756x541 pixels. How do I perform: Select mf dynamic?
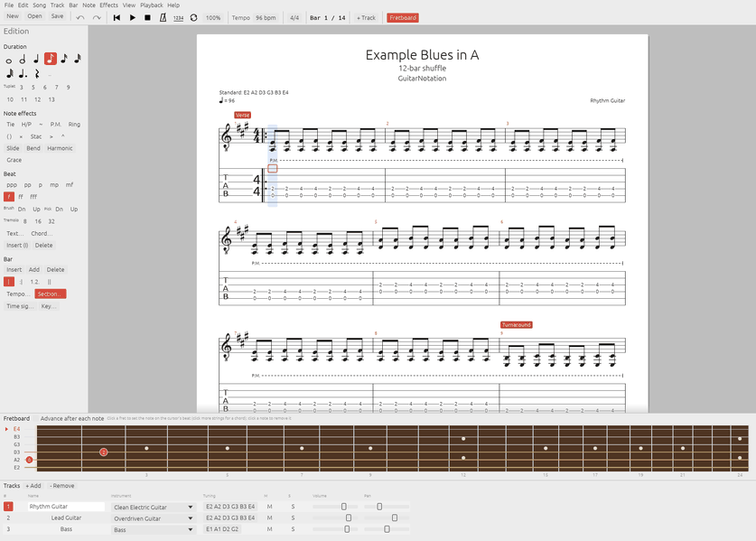click(70, 184)
